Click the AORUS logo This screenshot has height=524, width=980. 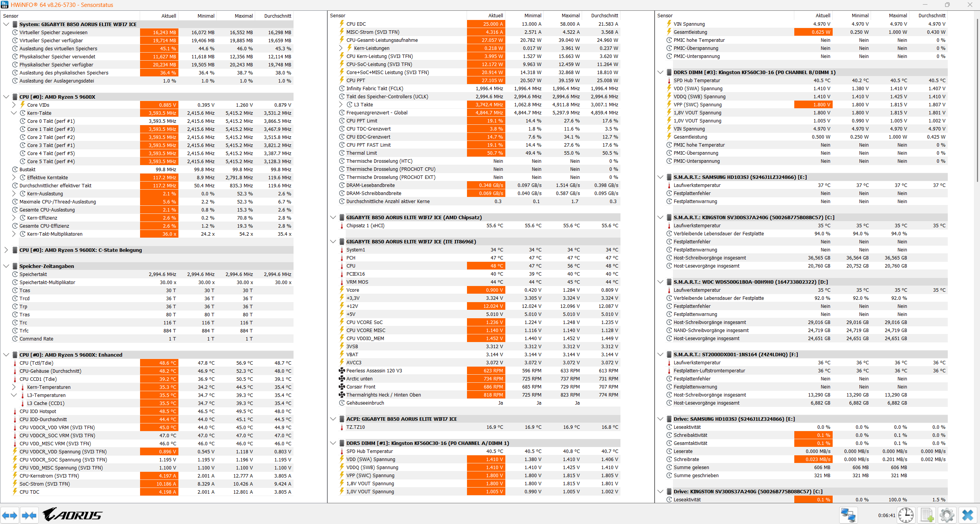73,514
